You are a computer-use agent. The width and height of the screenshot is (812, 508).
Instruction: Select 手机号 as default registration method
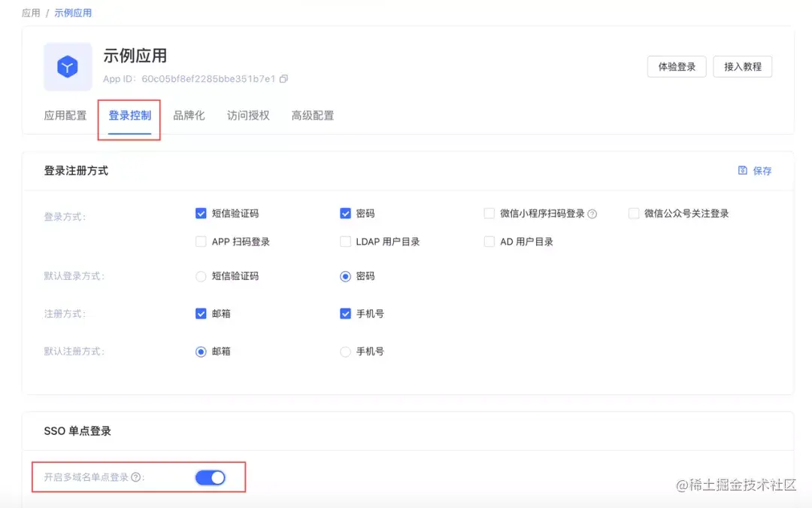pos(345,351)
